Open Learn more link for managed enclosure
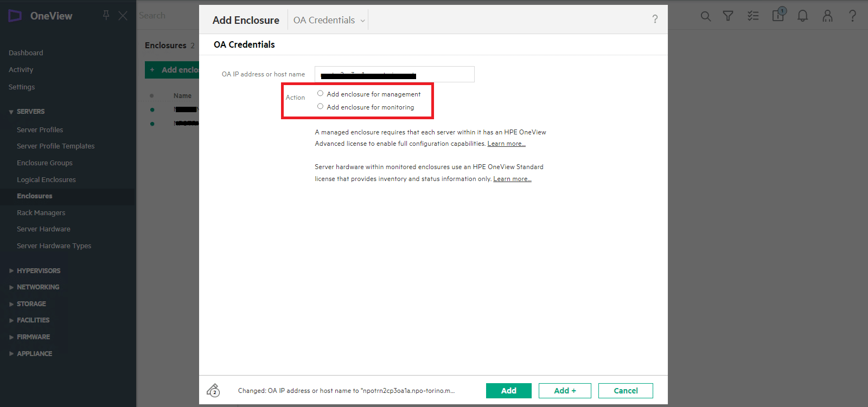The width and height of the screenshot is (868, 407). pos(507,144)
